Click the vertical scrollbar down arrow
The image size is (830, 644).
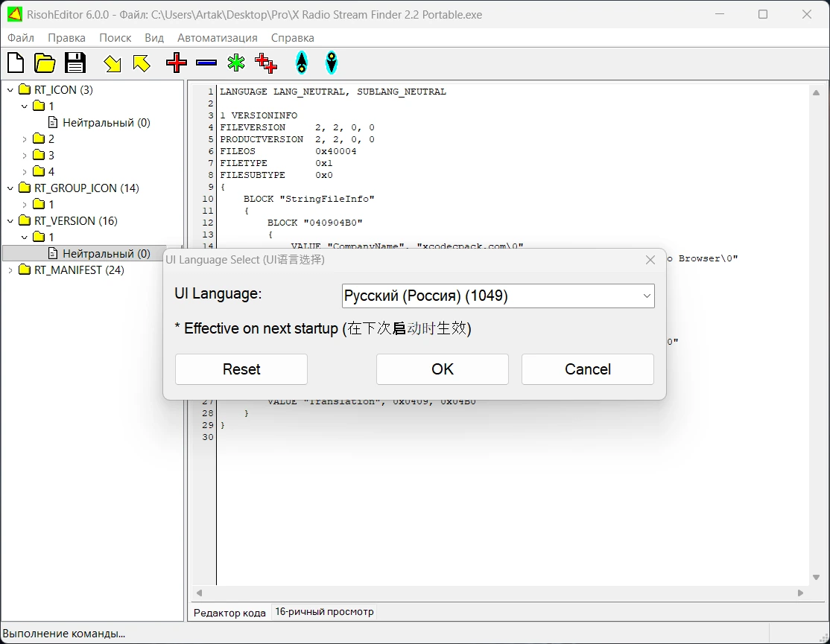tap(817, 578)
